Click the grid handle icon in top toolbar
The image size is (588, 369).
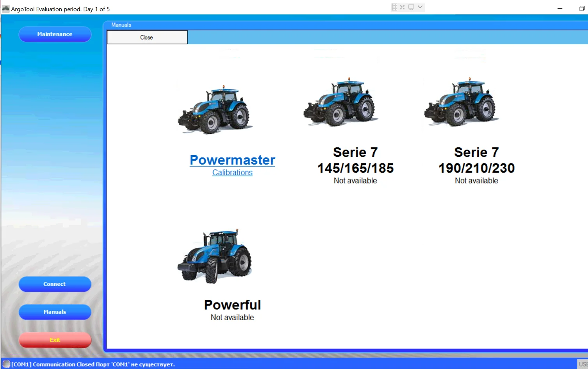[x=394, y=7]
